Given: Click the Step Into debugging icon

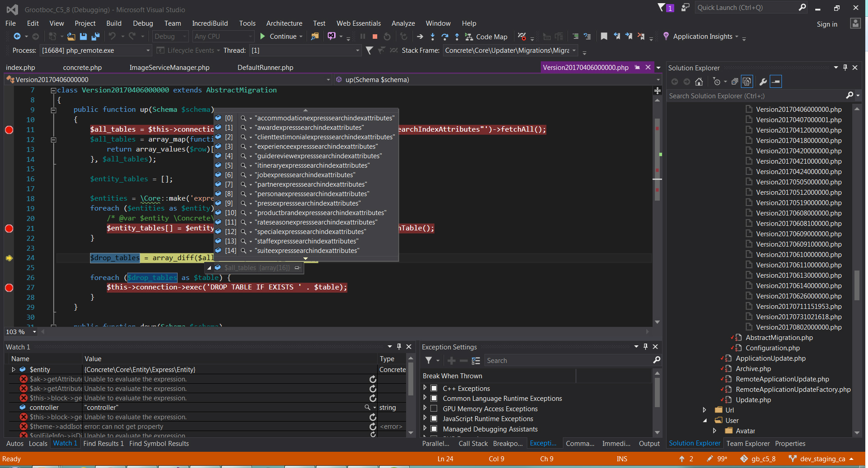Looking at the screenshot, I should (x=433, y=37).
